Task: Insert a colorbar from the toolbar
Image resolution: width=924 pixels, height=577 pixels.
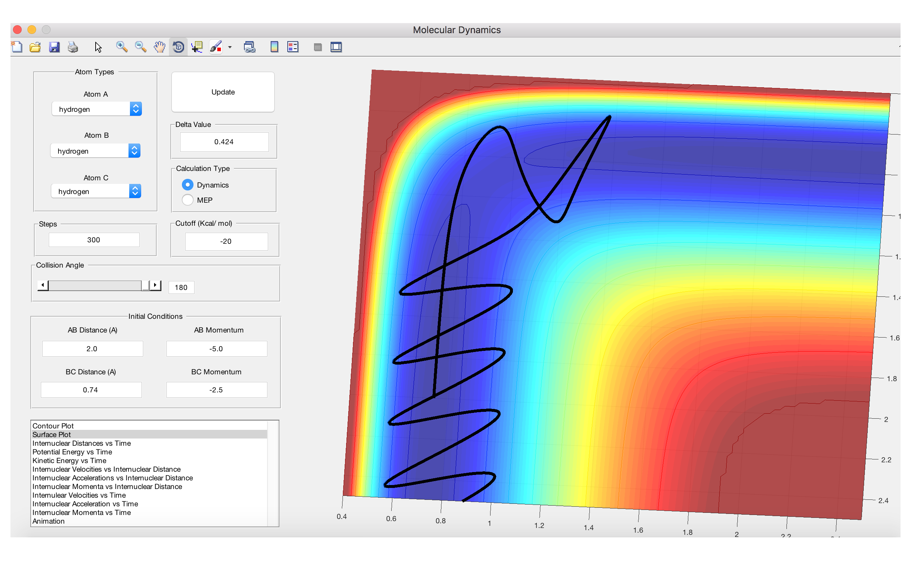Action: (x=274, y=47)
